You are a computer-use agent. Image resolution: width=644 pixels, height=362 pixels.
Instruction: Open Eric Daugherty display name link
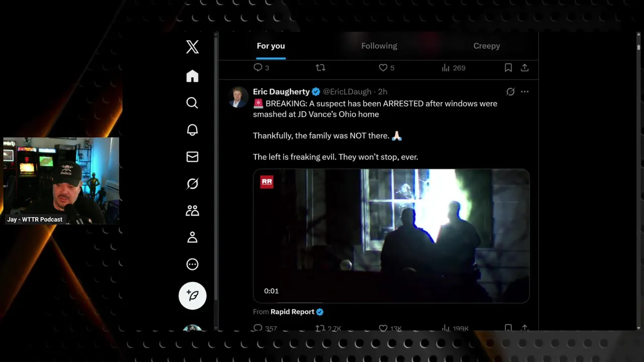click(x=281, y=92)
